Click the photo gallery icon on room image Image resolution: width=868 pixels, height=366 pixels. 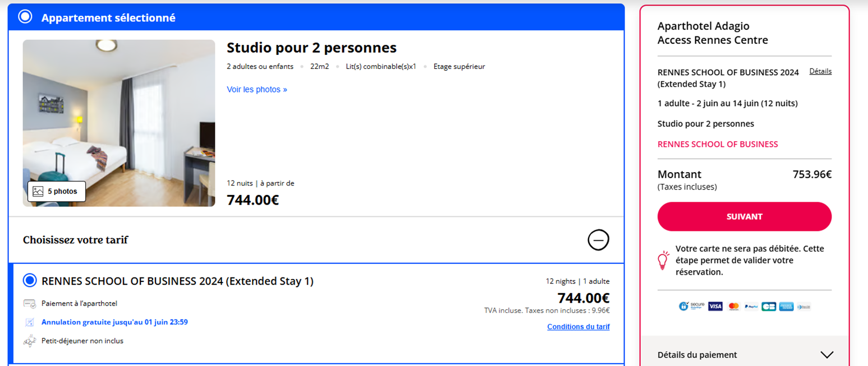click(38, 192)
